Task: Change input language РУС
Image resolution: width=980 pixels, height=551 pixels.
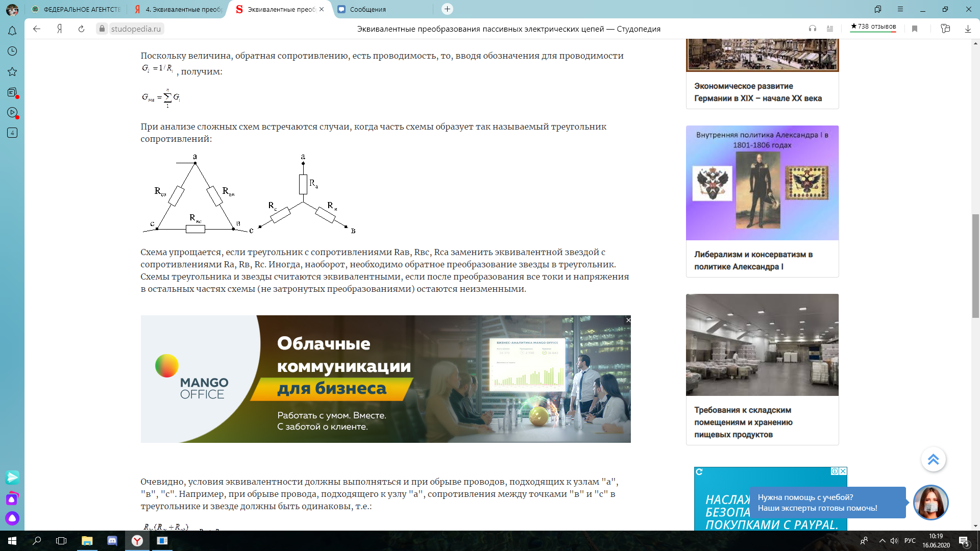Action: (x=910, y=541)
